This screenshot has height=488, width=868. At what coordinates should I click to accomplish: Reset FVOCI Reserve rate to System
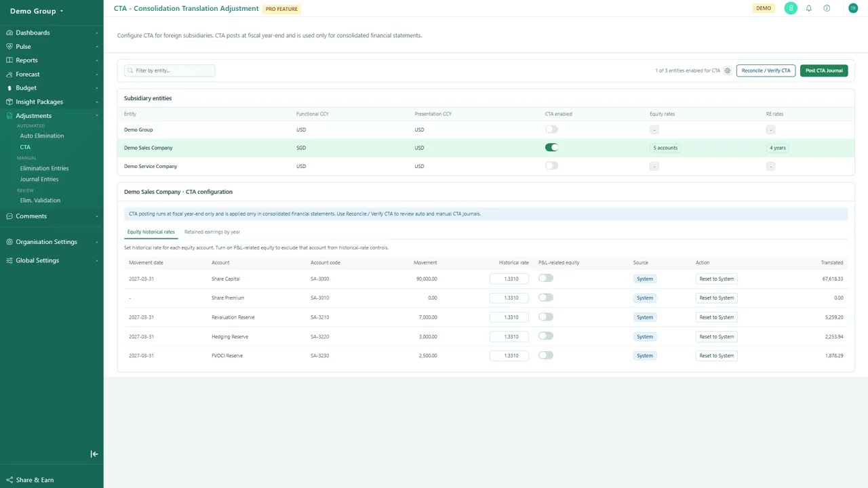point(717,355)
